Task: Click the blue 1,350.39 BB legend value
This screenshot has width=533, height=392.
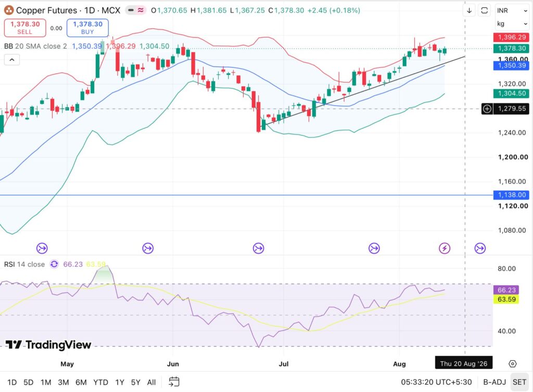Action: [87, 46]
